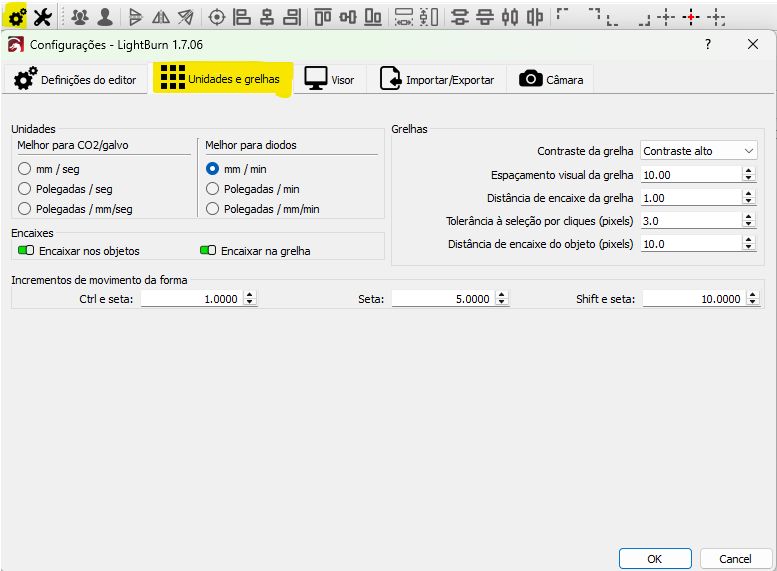Click the Align Centers target icon

(x=216, y=17)
